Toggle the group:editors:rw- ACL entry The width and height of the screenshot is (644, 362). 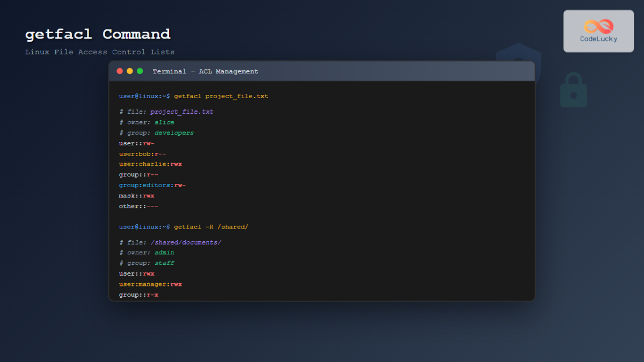(x=152, y=184)
